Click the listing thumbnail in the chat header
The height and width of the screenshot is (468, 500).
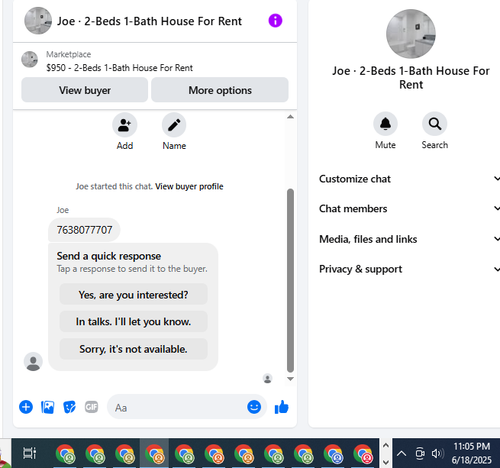click(x=38, y=21)
